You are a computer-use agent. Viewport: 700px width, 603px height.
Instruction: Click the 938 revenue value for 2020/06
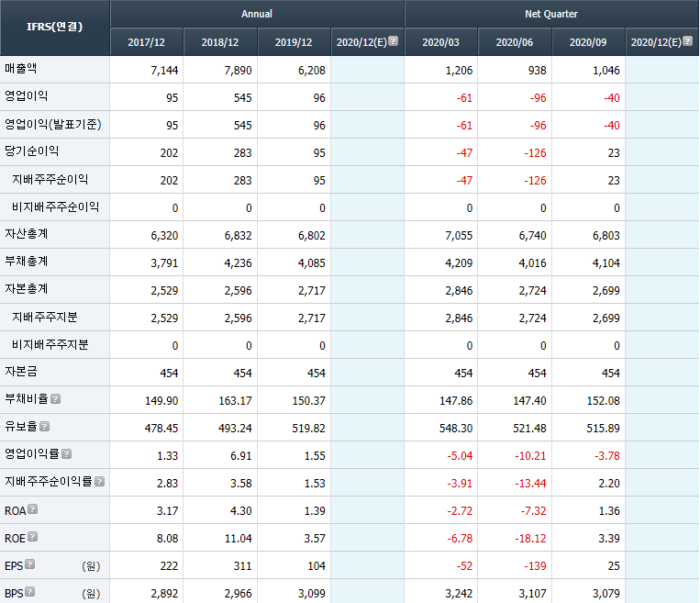pyautogui.click(x=537, y=70)
